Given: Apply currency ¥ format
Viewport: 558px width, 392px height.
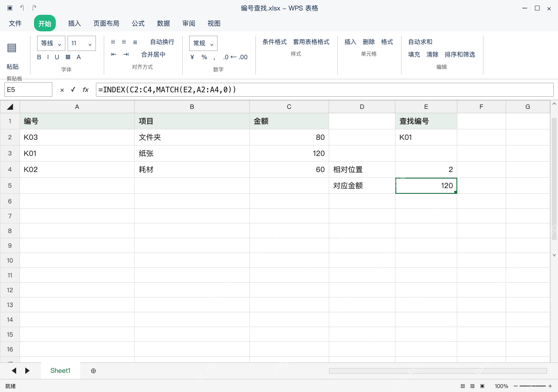Looking at the screenshot, I should coord(192,57).
